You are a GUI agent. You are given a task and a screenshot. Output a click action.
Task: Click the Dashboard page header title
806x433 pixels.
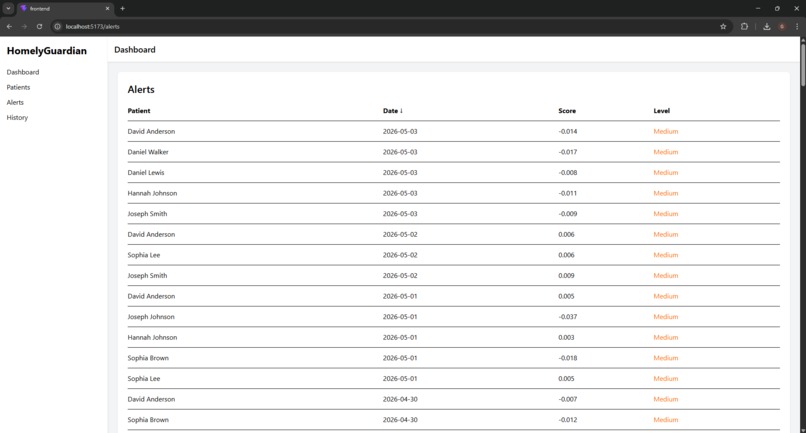click(135, 50)
